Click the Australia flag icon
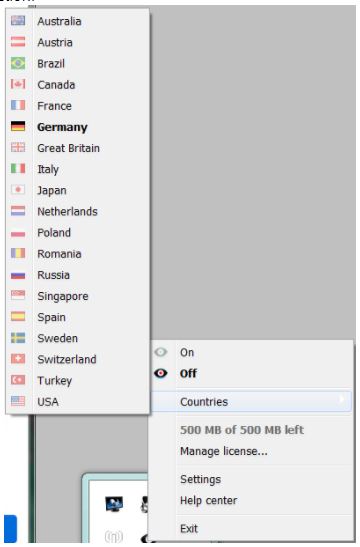This screenshot has width=360, height=547. tap(18, 21)
